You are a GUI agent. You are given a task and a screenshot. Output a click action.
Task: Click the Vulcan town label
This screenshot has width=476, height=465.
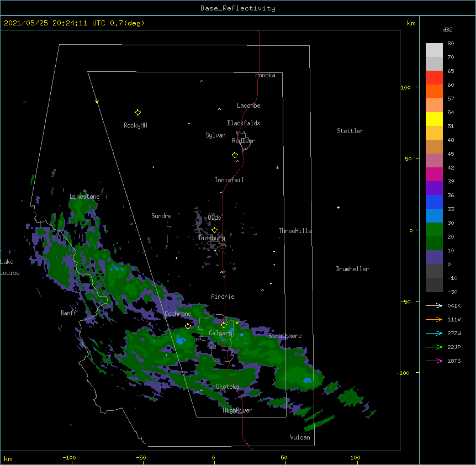[300, 437]
